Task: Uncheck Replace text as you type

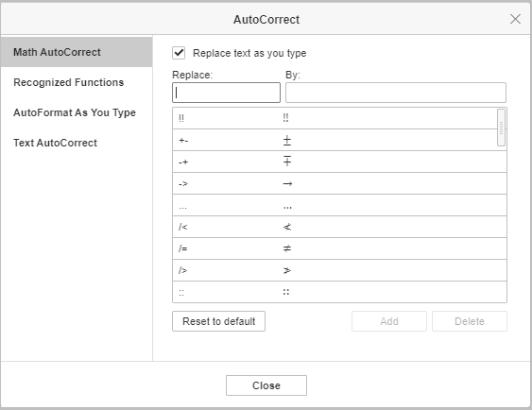Action: [x=179, y=53]
